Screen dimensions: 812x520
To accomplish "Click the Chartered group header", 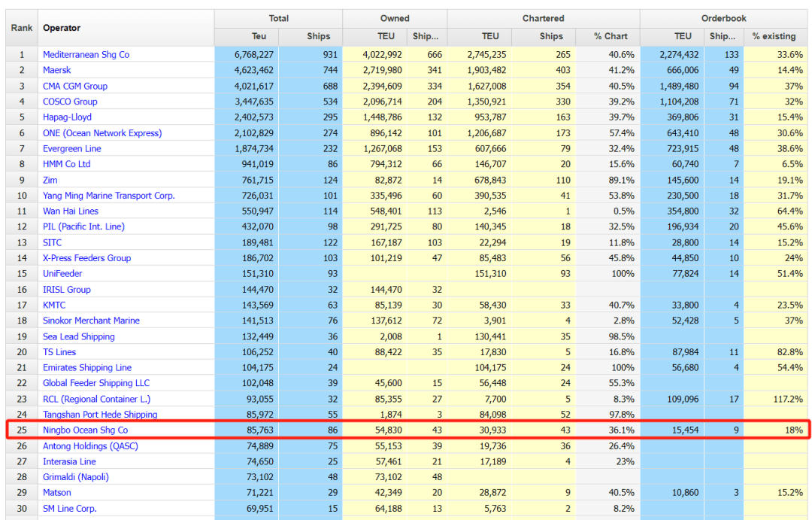I will click(544, 19).
